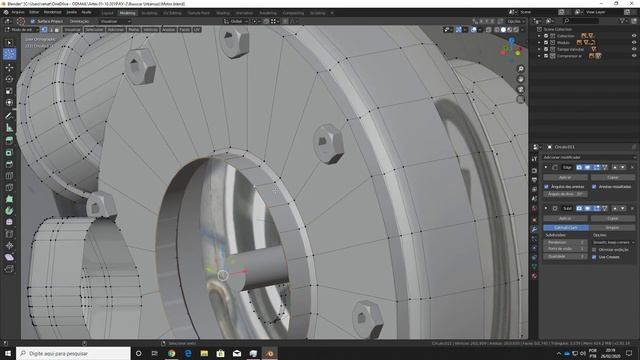Select the Spin tool
This screenshot has width=640, height=360.
(9, 211)
